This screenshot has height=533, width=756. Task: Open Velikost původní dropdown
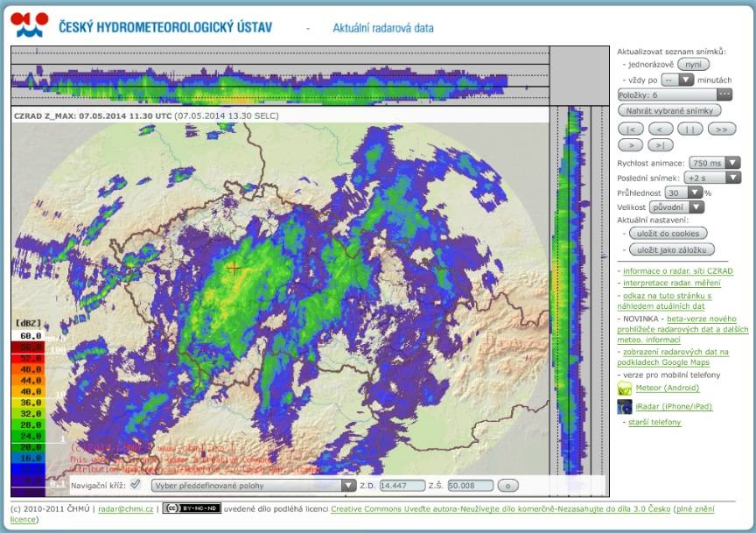pyautogui.click(x=676, y=207)
